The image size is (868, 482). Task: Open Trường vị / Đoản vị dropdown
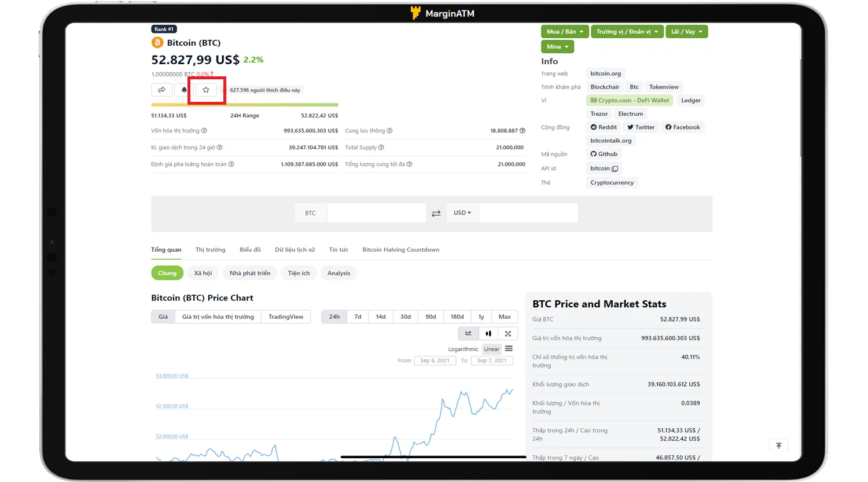point(627,32)
